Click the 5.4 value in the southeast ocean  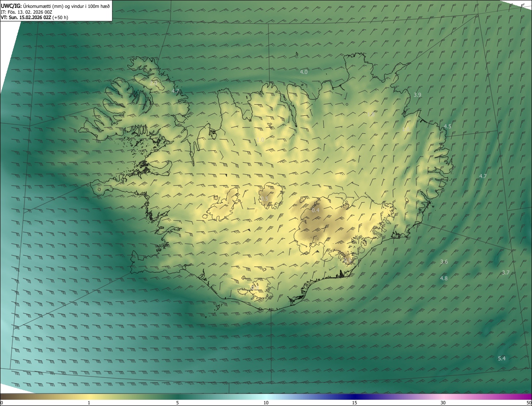point(502,358)
